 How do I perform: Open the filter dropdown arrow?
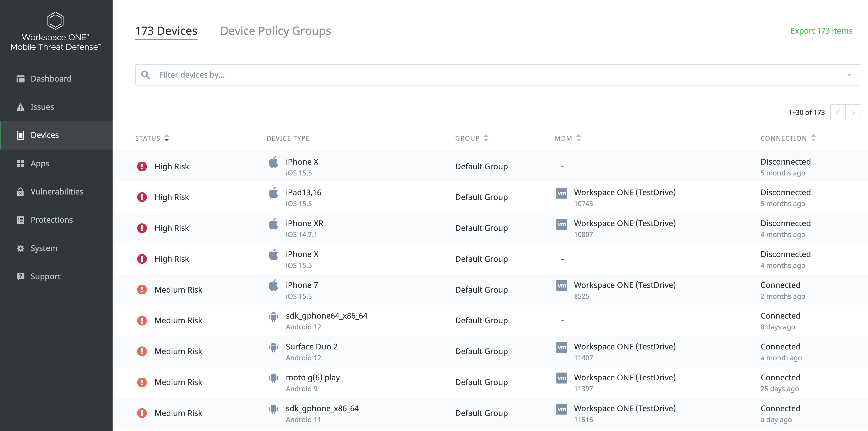coord(850,75)
